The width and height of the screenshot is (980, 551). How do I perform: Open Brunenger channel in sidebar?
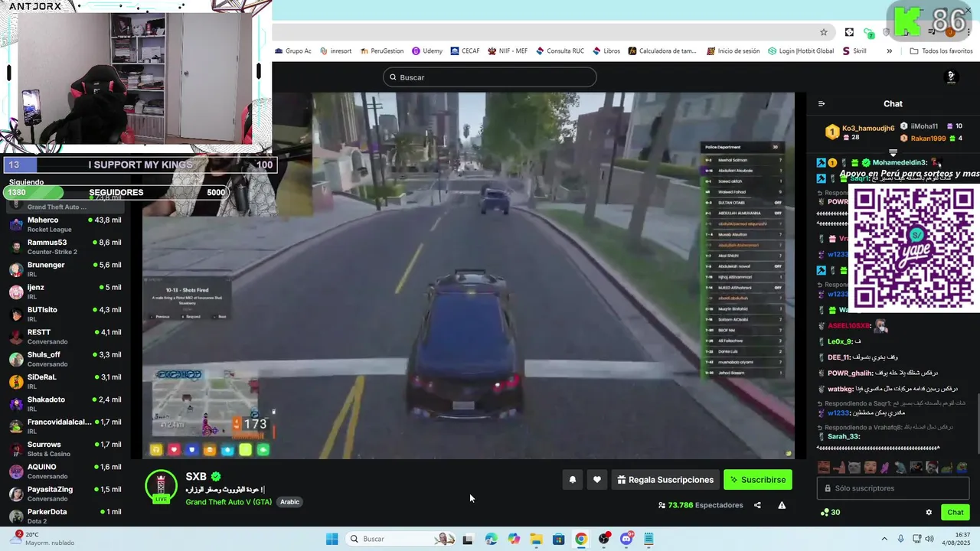click(65, 269)
